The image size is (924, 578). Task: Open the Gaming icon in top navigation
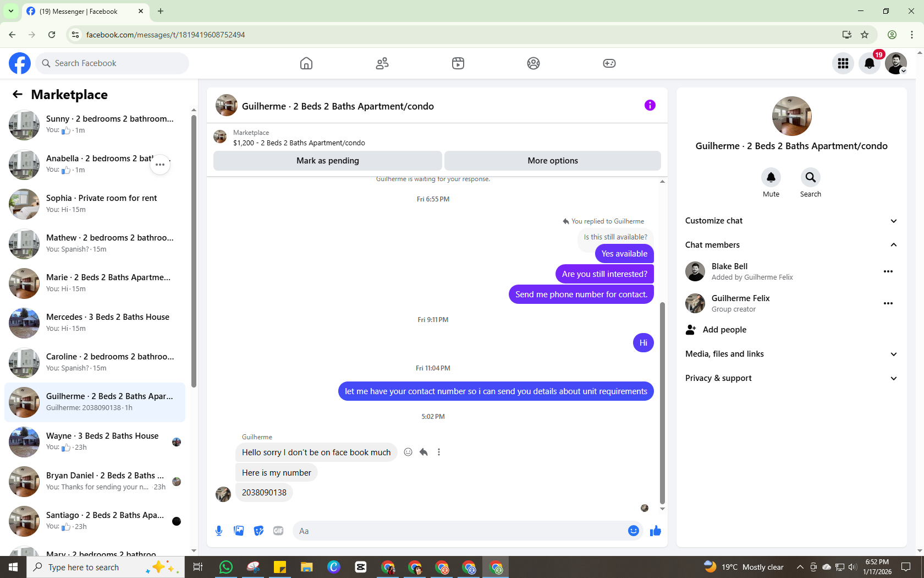click(x=609, y=63)
